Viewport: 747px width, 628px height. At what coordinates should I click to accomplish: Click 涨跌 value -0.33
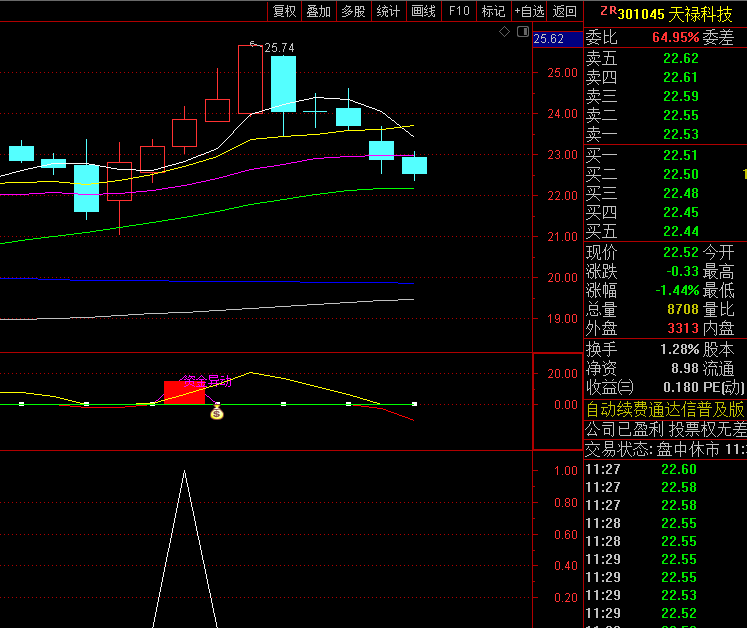click(682, 271)
